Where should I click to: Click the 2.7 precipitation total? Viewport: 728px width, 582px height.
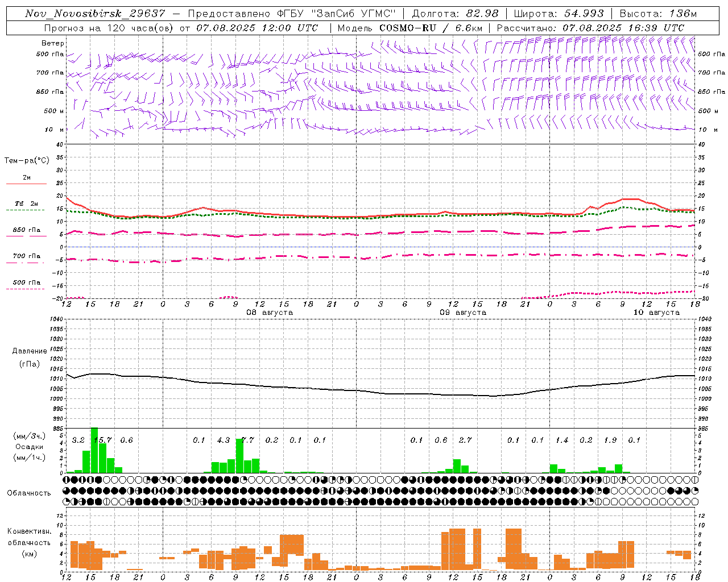pyautogui.click(x=465, y=440)
